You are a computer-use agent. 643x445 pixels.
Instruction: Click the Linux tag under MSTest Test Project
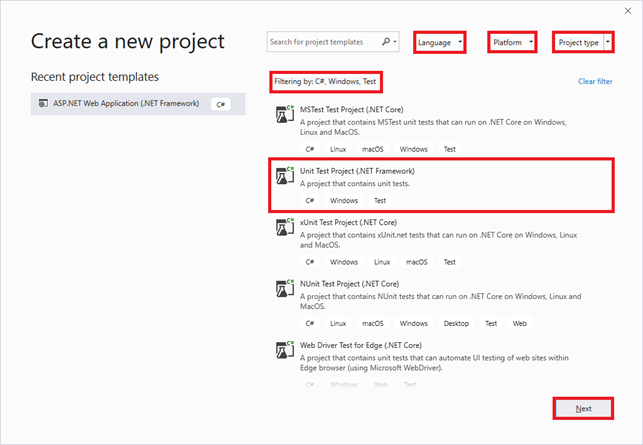338,149
